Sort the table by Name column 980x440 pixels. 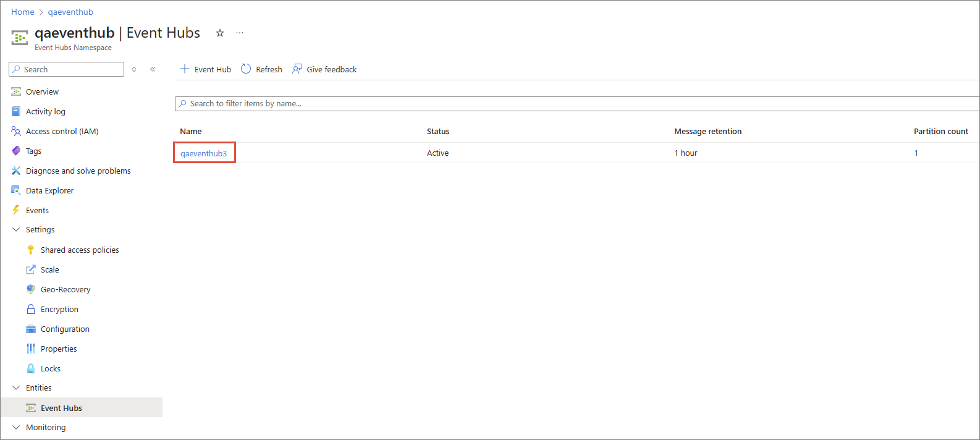click(191, 132)
